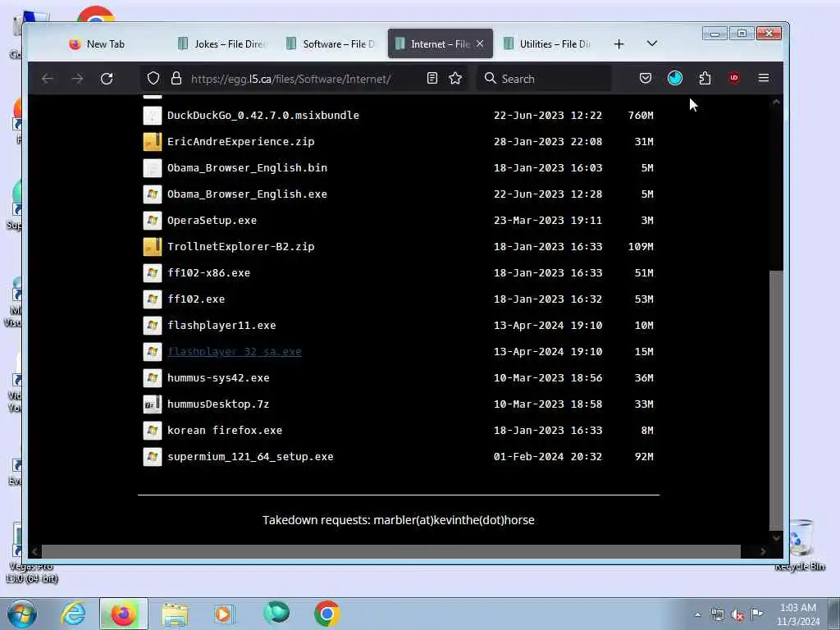Switch to the Software – File Directory tab
840x630 pixels.
(x=331, y=44)
